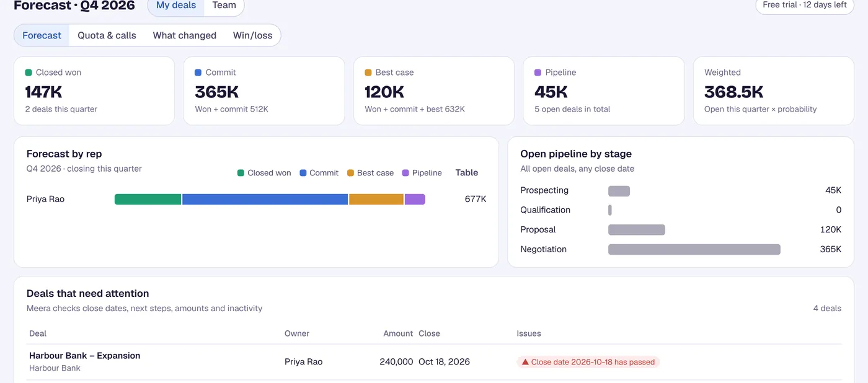The height and width of the screenshot is (383, 868).
Task: Toggle Best case in chart legend
Action: click(x=371, y=173)
